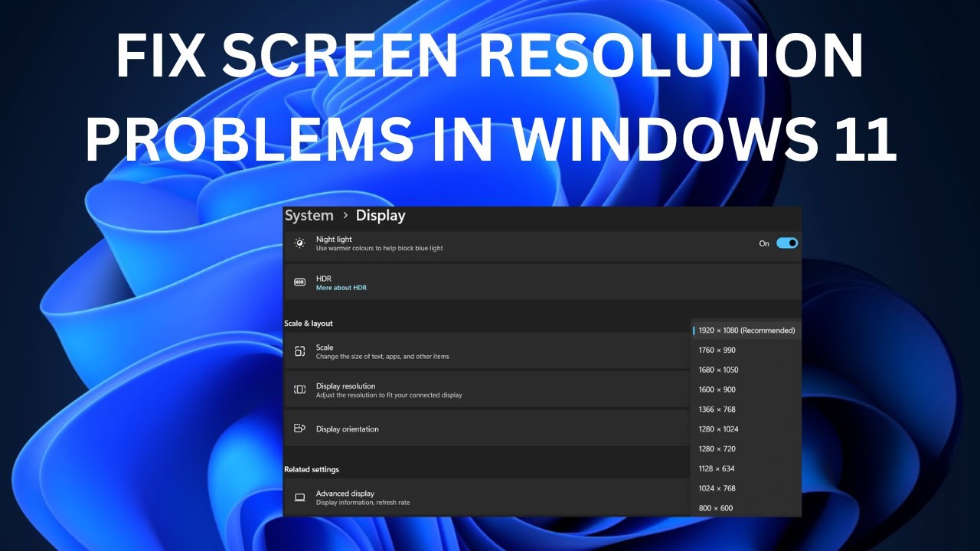Click the Scale & layout heading

pos(309,324)
